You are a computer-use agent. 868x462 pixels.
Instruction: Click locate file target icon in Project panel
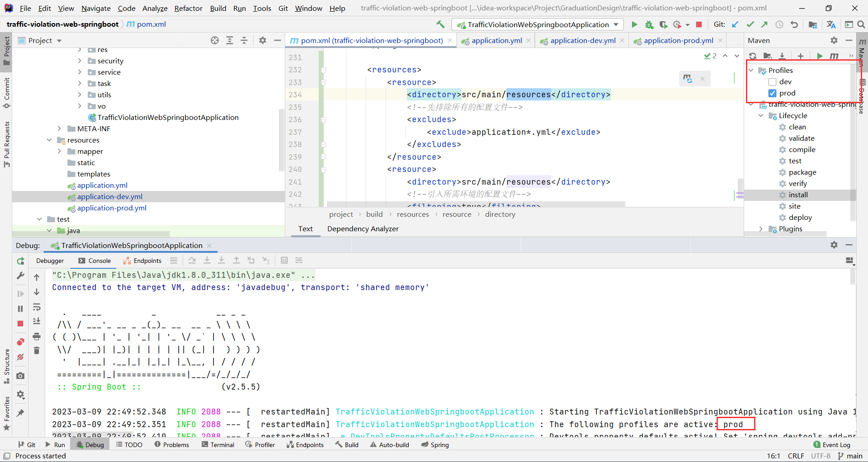(x=215, y=40)
